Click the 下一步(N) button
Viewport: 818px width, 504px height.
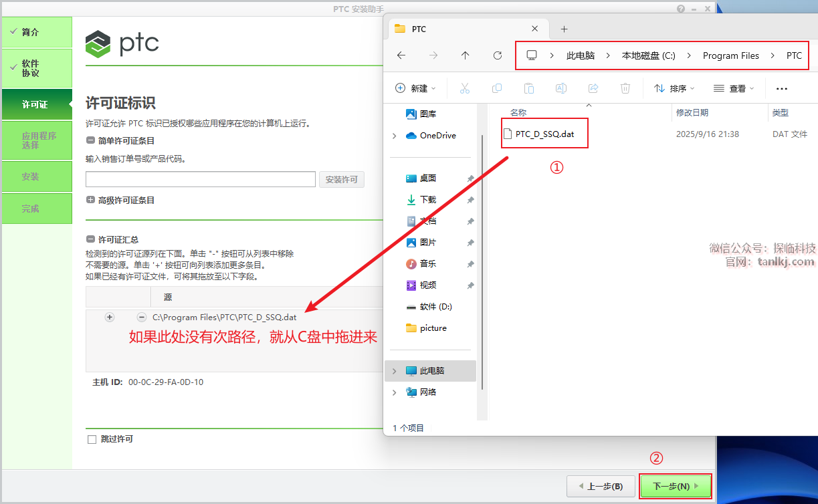tap(675, 486)
